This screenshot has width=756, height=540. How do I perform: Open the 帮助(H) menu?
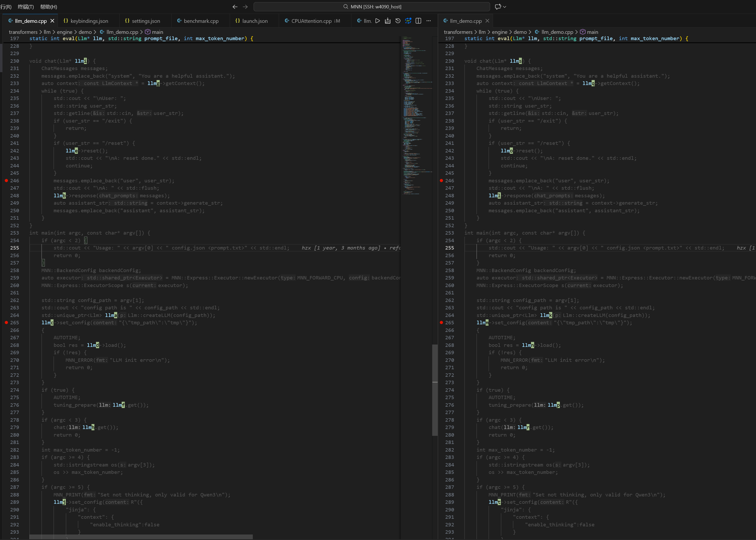(x=49, y=7)
